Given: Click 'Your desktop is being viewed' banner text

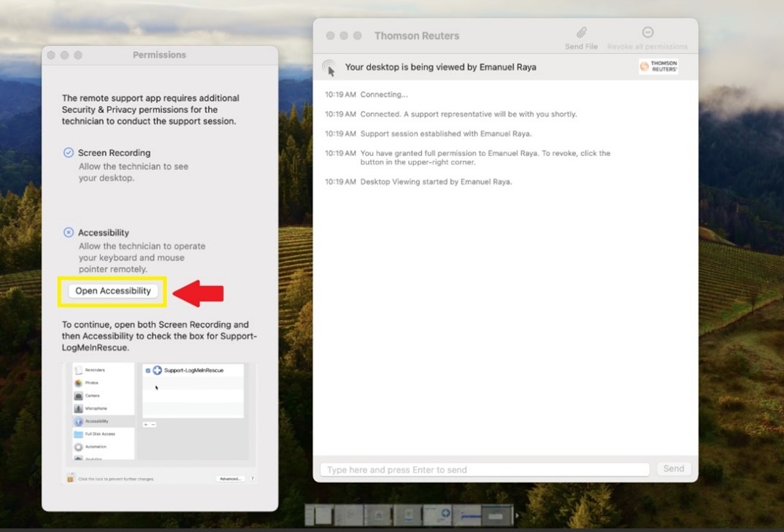Looking at the screenshot, I should coord(440,67).
